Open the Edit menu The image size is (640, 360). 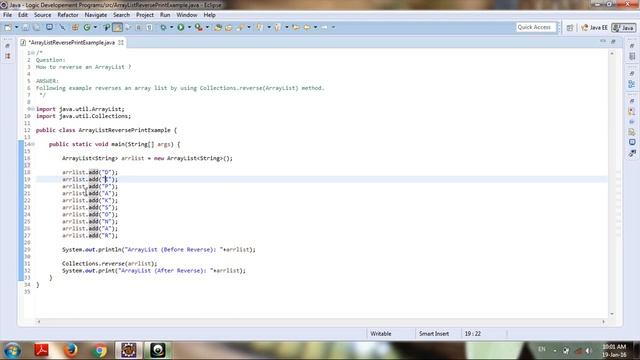click(23, 15)
